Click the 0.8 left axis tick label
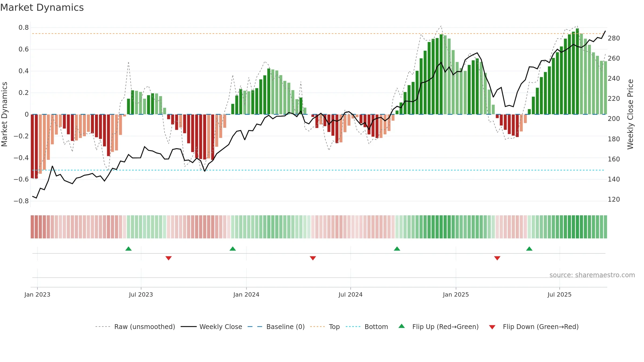This screenshot has width=644, height=362. [x=24, y=28]
